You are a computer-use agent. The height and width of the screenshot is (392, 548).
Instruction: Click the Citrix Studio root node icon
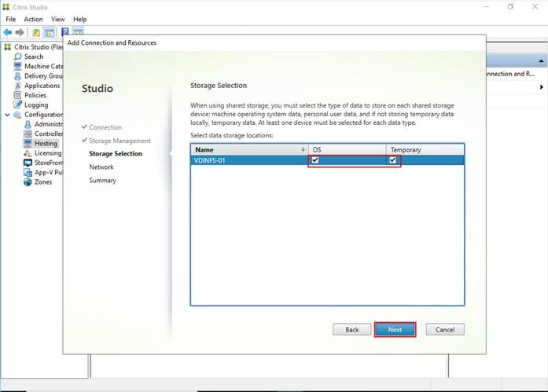click(8, 47)
